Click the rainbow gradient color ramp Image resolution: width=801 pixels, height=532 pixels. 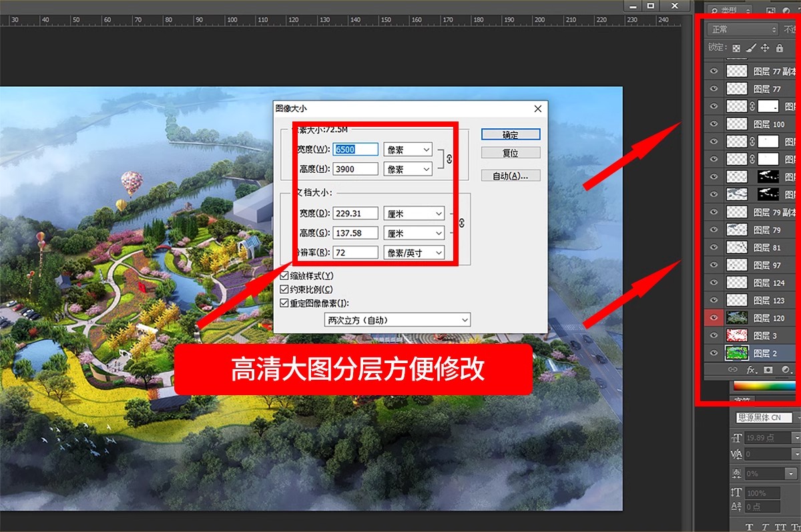click(x=764, y=386)
